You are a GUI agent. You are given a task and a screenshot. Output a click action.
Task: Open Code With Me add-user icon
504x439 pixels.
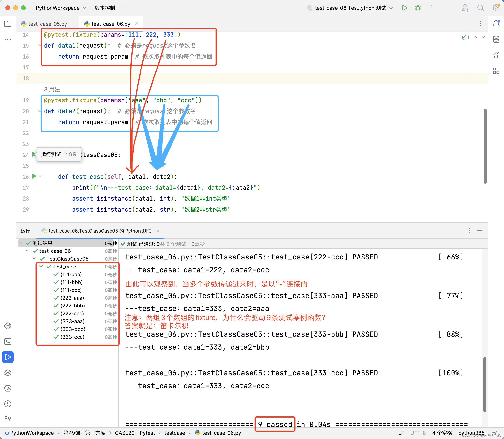pyautogui.click(x=465, y=8)
